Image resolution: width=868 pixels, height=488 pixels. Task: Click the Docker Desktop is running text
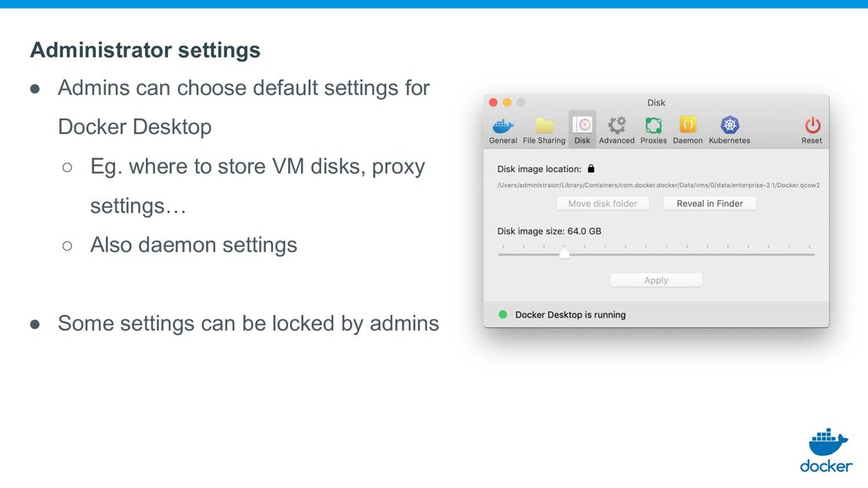tap(570, 314)
